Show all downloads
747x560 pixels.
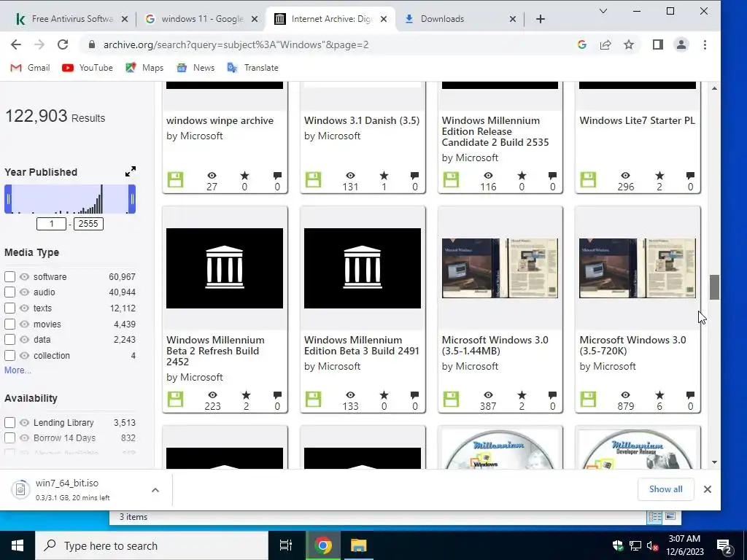tap(665, 489)
